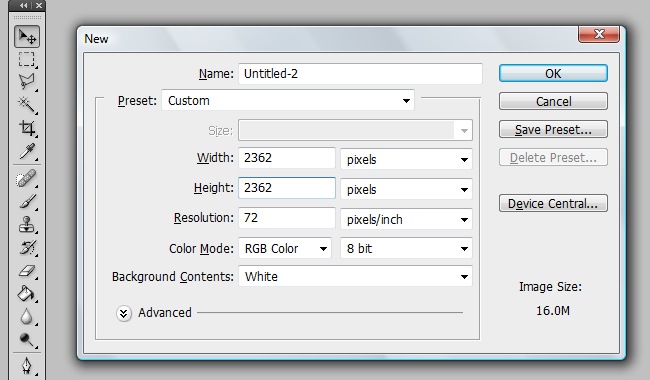Click the Height value field

(287, 188)
